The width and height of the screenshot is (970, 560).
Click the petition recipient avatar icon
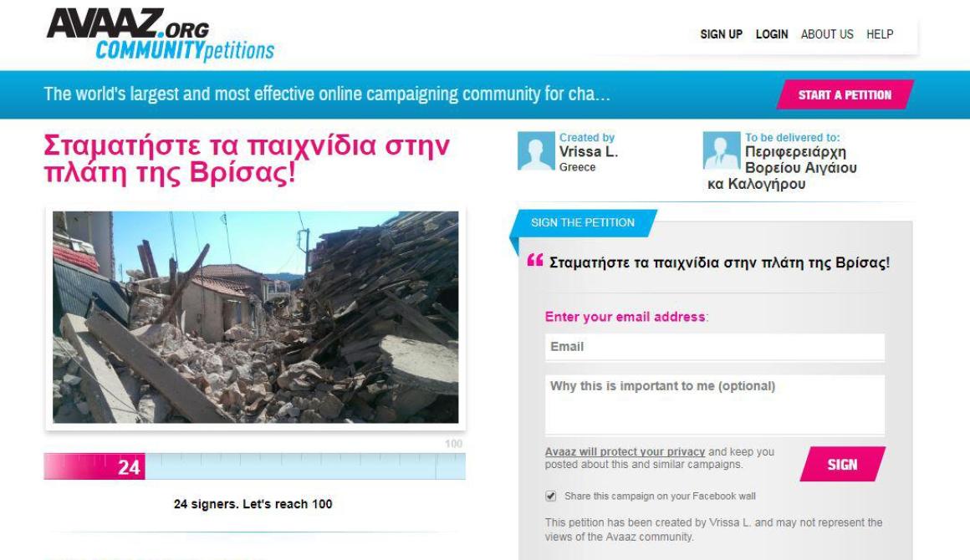[722, 150]
